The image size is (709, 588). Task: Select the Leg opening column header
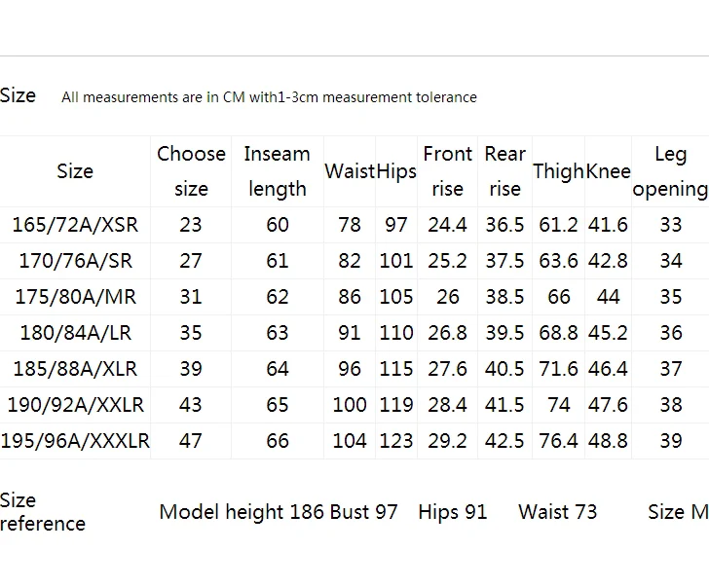(x=671, y=172)
